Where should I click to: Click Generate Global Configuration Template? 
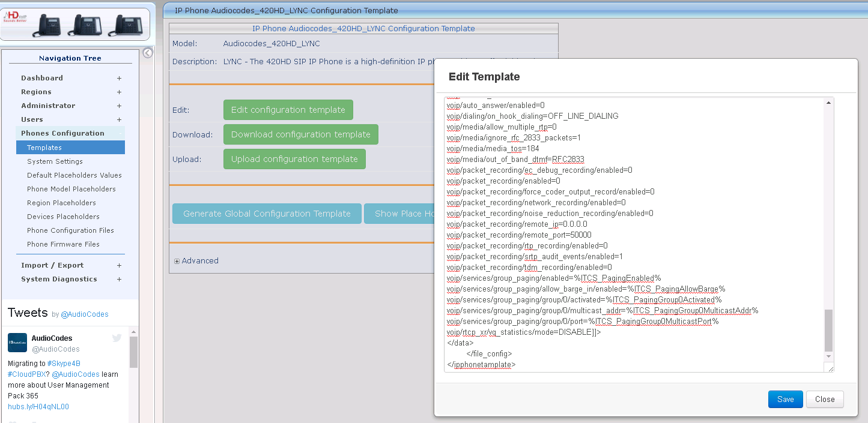click(267, 214)
